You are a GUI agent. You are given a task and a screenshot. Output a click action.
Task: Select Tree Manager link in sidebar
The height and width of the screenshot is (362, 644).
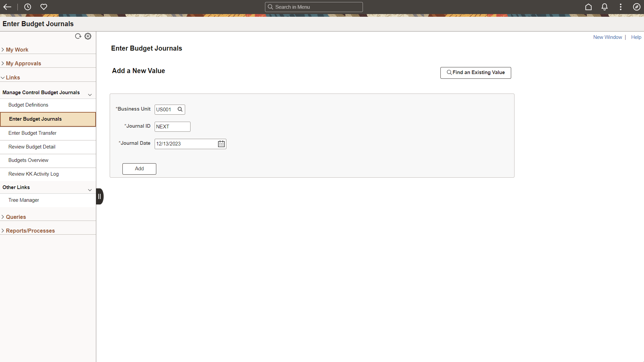tap(23, 200)
